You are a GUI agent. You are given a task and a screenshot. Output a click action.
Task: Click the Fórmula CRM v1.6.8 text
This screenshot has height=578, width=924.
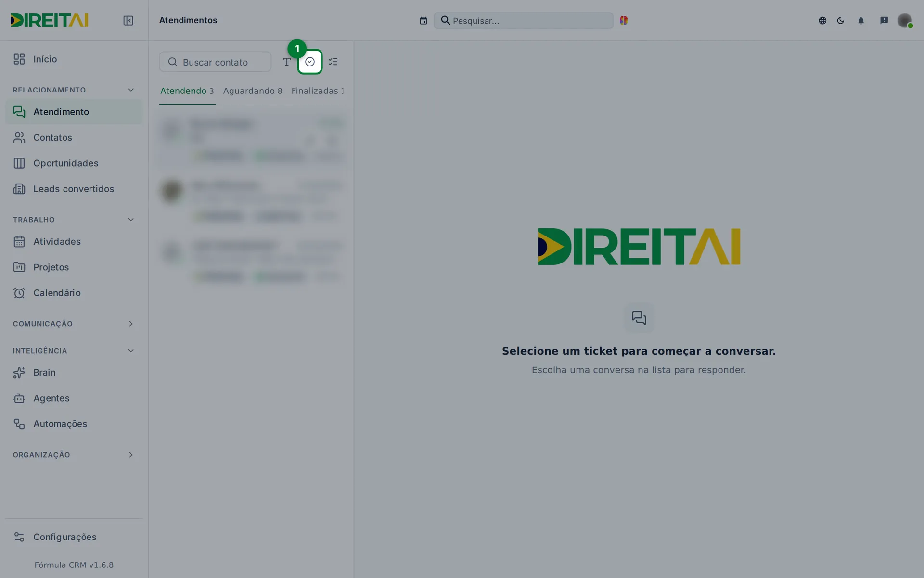click(74, 565)
